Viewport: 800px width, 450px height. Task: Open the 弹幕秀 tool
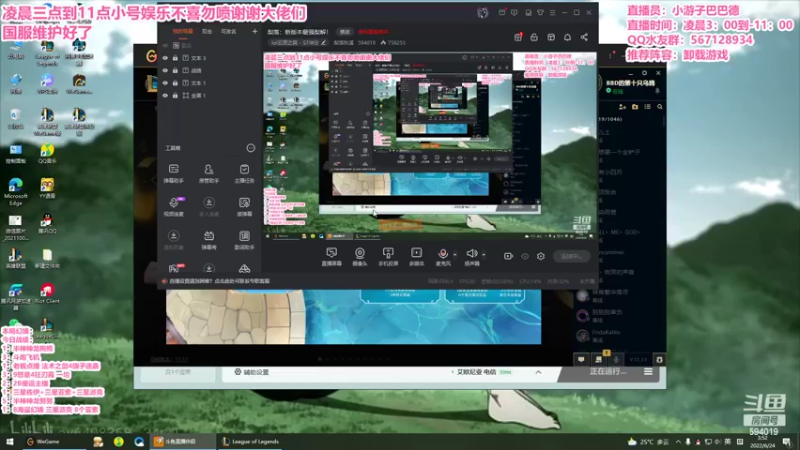pyautogui.click(x=209, y=240)
